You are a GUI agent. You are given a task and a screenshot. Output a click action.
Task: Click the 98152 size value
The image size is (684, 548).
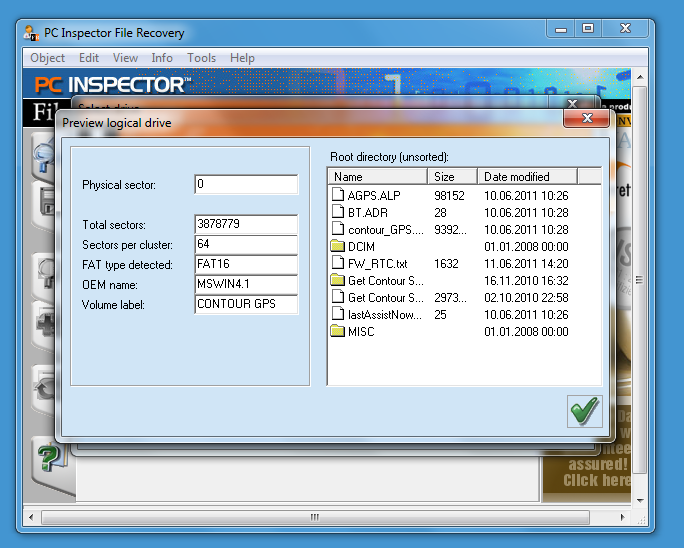coord(449,195)
